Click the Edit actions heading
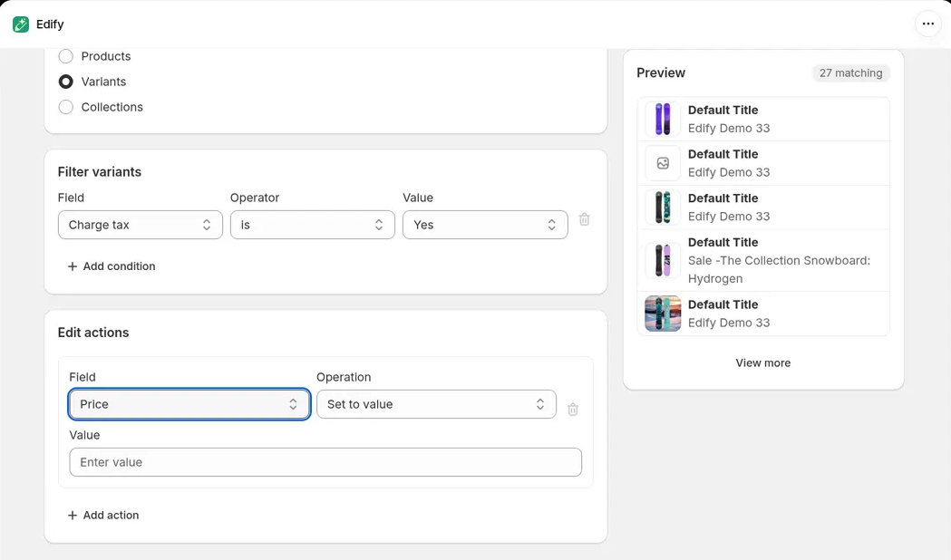951x560 pixels. (93, 333)
